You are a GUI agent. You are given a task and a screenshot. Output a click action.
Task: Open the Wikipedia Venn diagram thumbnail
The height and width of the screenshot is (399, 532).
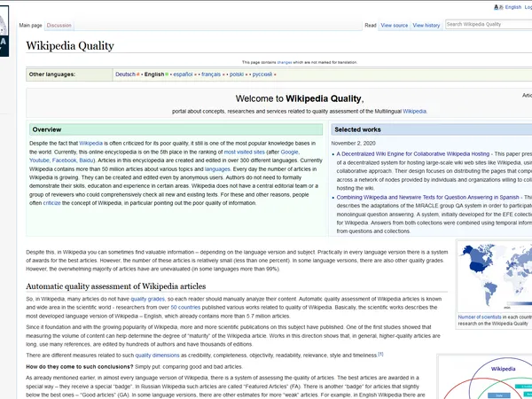[486, 378]
